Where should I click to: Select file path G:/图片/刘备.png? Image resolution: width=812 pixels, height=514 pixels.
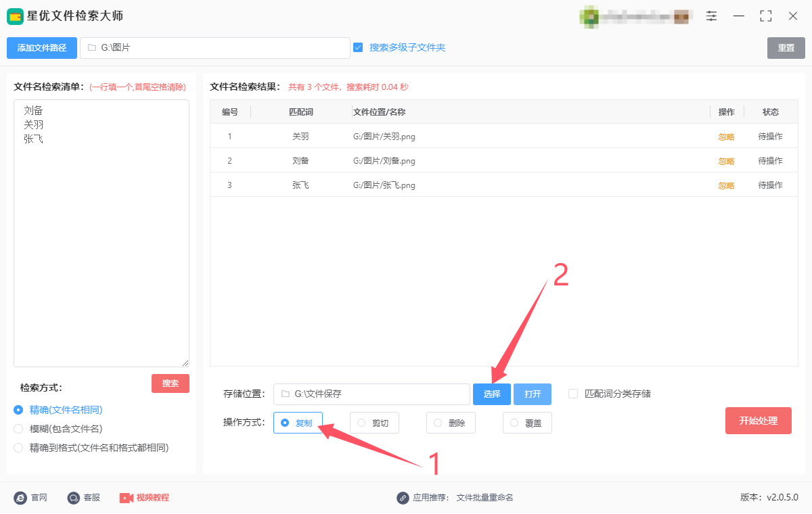point(384,161)
